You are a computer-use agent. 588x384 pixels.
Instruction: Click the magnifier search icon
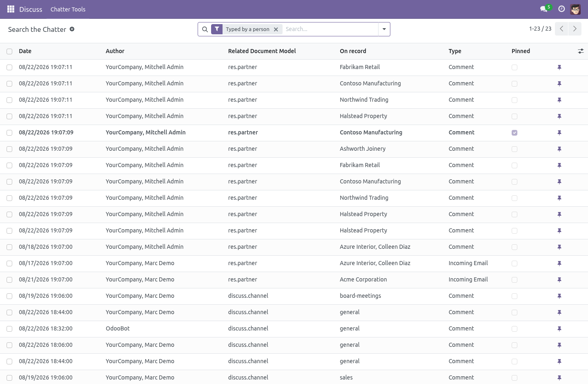point(205,29)
